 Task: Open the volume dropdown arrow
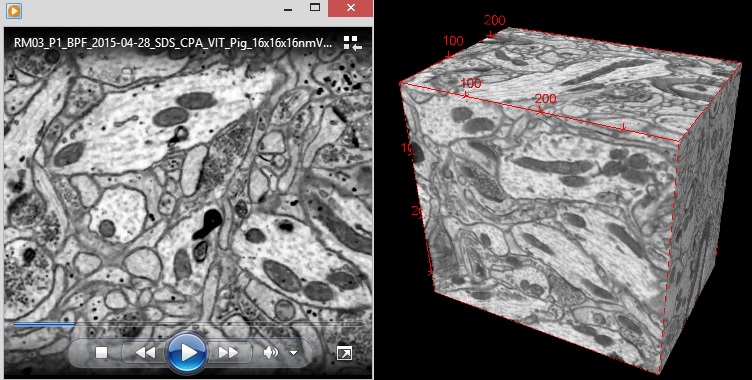pos(294,353)
